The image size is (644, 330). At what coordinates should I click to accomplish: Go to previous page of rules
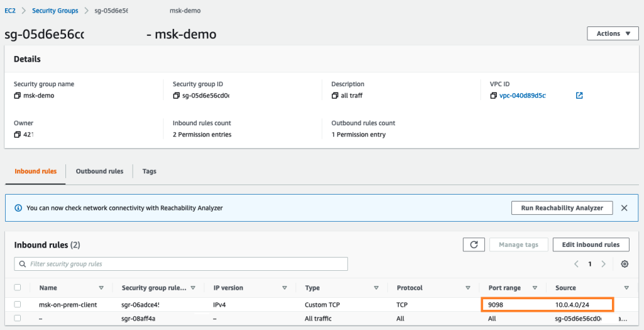pyautogui.click(x=577, y=264)
